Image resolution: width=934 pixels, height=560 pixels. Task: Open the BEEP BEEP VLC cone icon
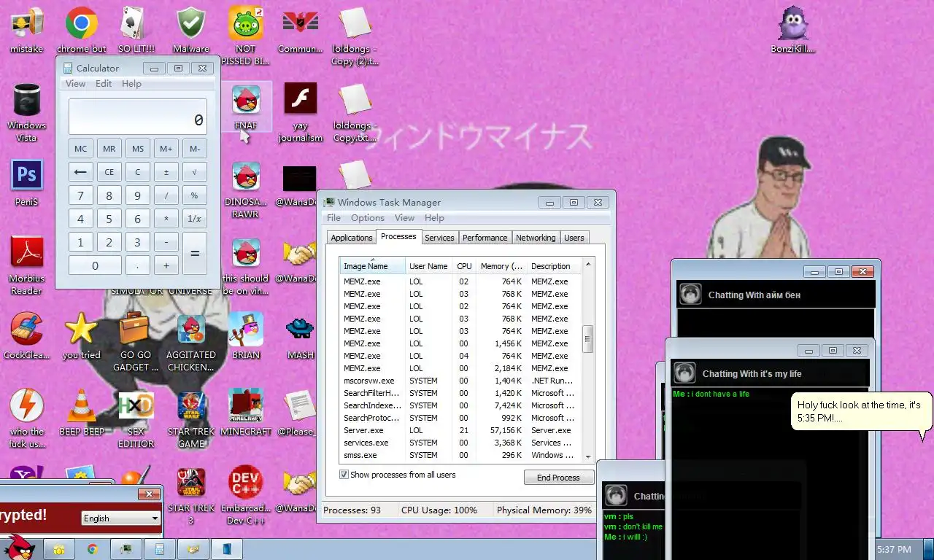82,412
